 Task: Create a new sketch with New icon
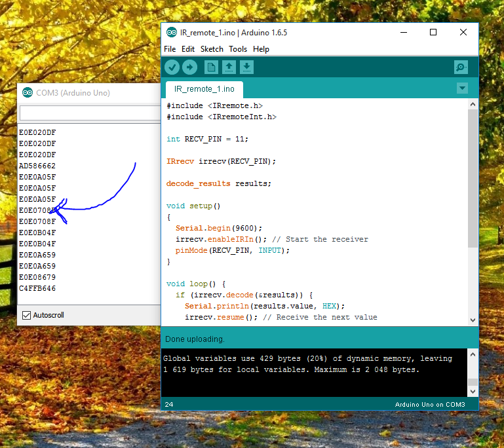tap(211, 67)
